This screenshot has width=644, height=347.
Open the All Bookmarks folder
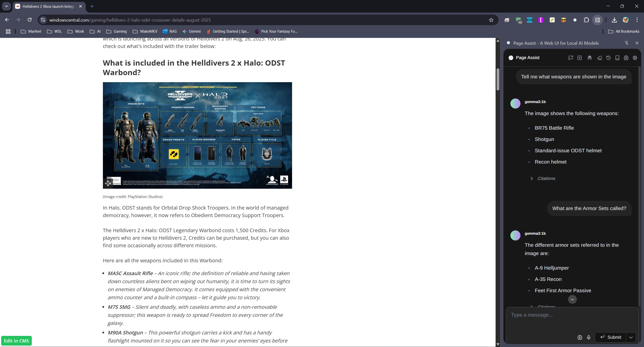point(624,31)
